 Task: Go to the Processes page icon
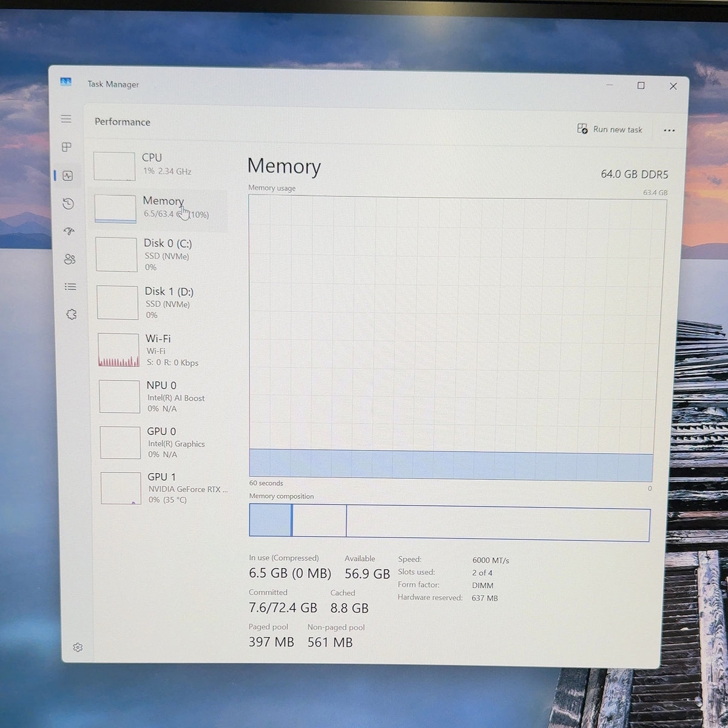click(x=67, y=147)
